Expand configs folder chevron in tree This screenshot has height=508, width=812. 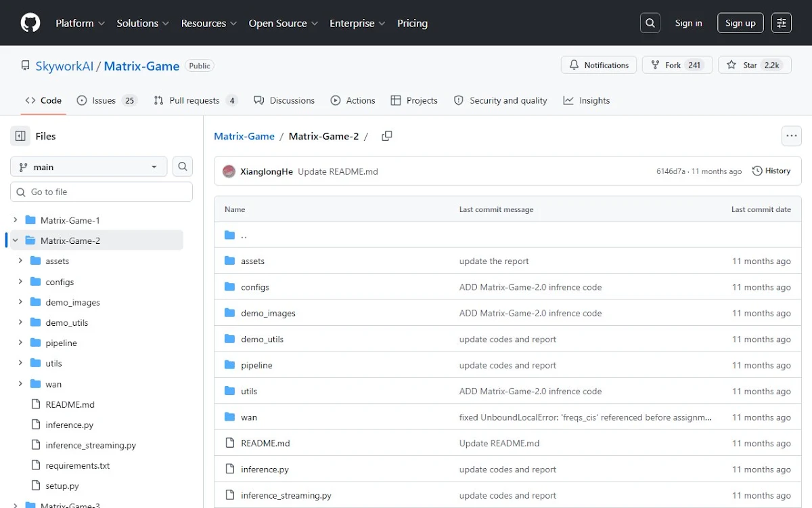tap(20, 281)
